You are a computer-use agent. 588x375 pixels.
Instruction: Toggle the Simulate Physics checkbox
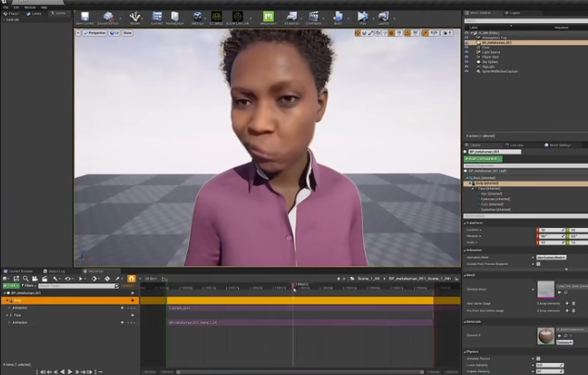point(538,358)
